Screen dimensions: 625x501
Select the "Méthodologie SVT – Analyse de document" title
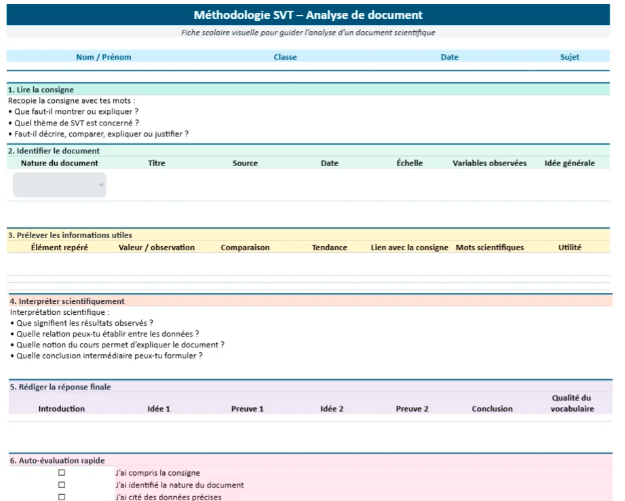tap(308, 15)
